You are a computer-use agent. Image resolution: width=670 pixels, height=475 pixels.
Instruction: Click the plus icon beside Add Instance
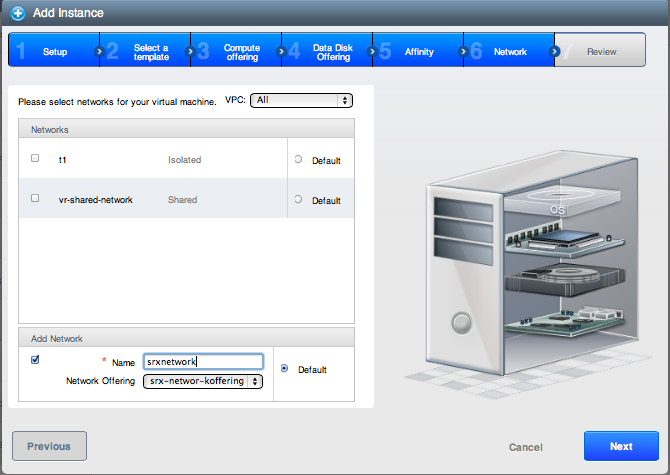click(18, 14)
